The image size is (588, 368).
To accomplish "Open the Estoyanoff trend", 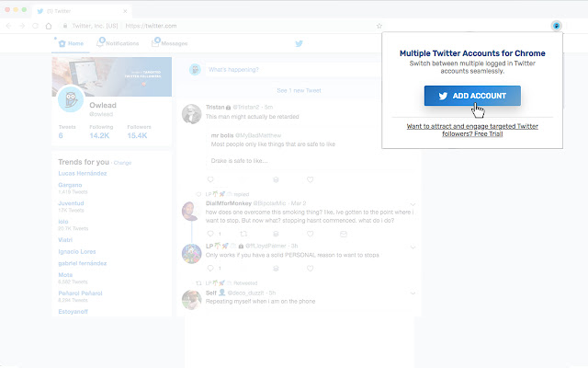I will point(73,312).
